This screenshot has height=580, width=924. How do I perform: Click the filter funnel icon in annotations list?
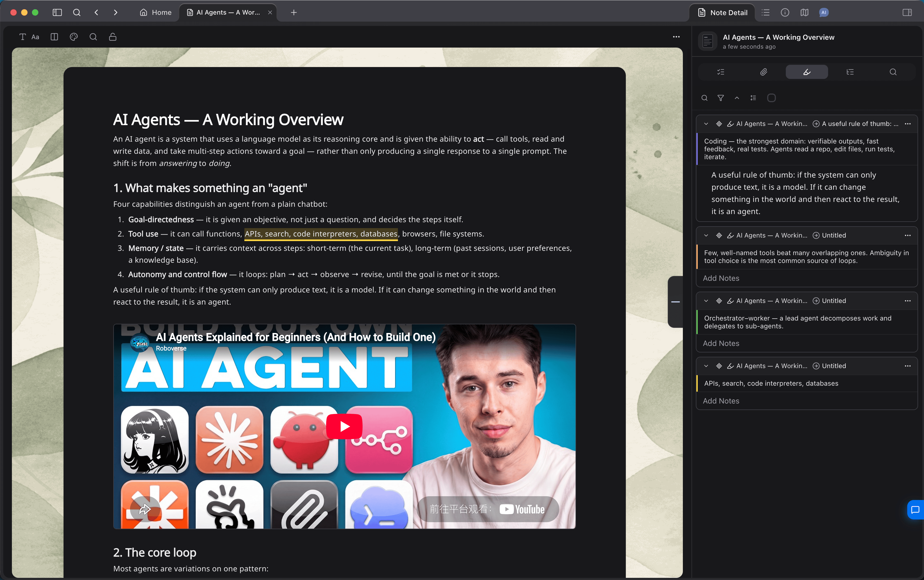tap(721, 98)
